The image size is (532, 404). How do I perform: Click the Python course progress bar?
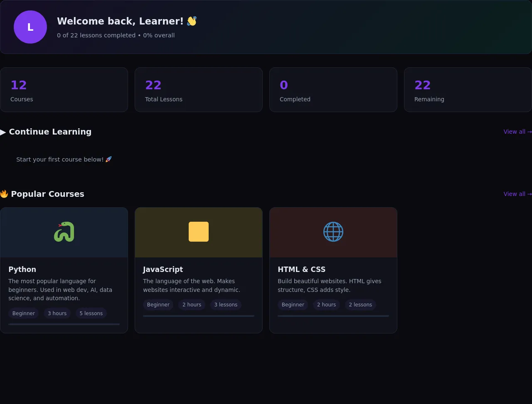tap(64, 324)
